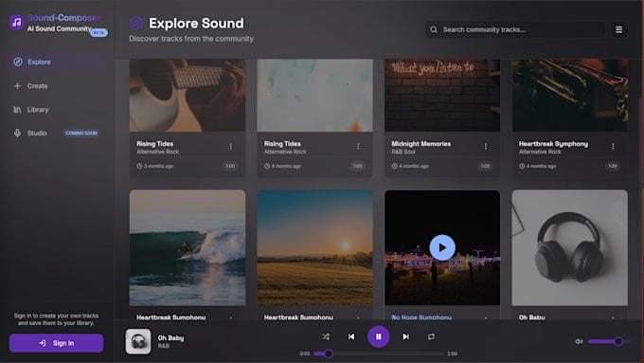Toggle shuffle in the player bar
The height and width of the screenshot is (363, 644).
pos(326,336)
